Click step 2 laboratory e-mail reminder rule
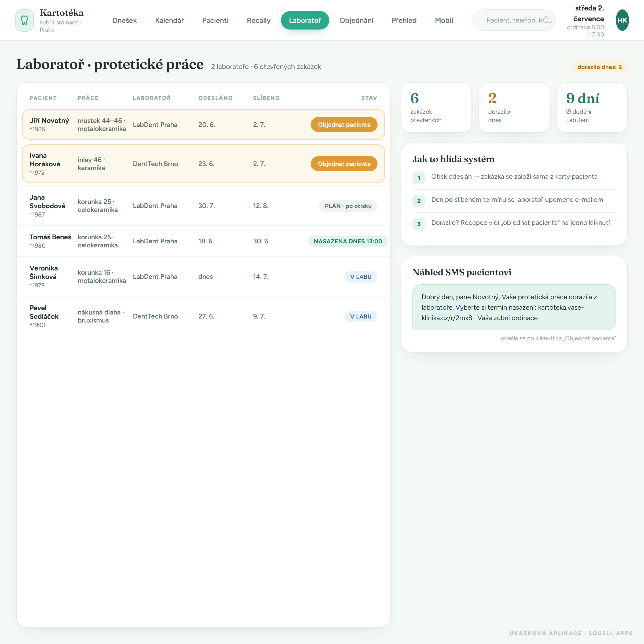 coord(514,200)
